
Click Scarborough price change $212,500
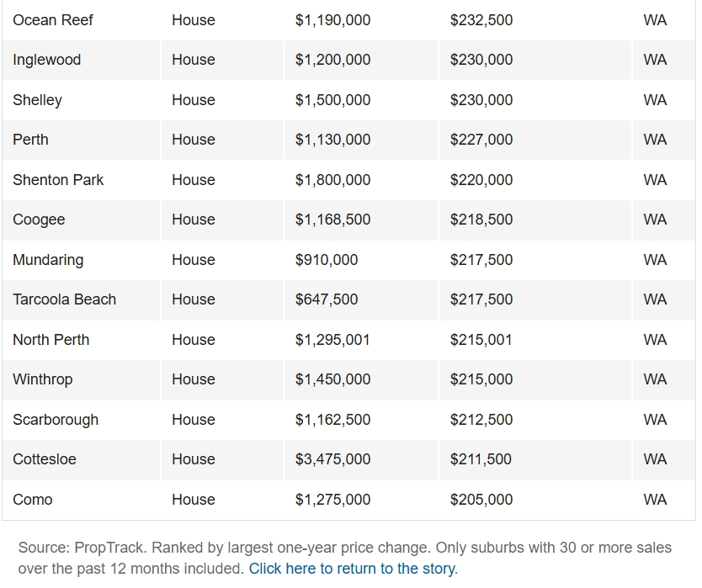click(481, 420)
